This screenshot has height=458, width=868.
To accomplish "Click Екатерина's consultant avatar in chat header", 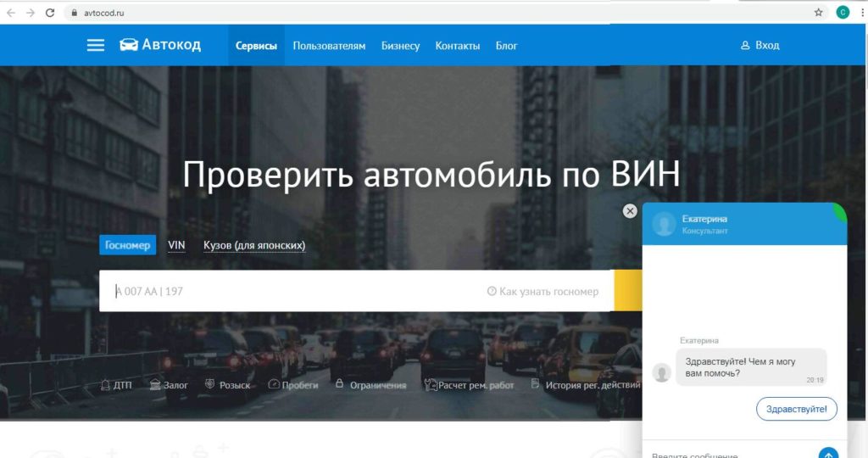I will [x=665, y=224].
